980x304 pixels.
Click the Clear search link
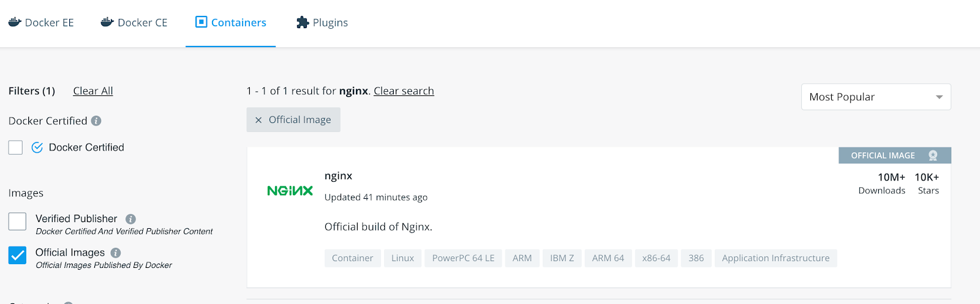[404, 91]
